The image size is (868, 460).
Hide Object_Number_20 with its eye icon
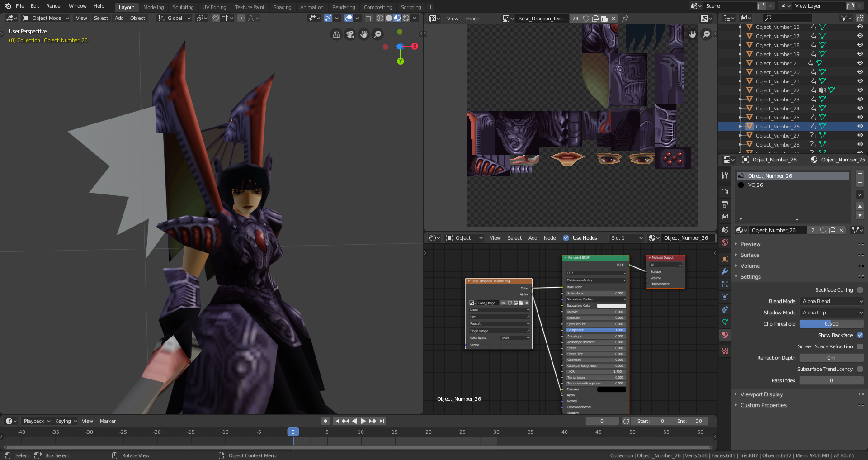860,72
